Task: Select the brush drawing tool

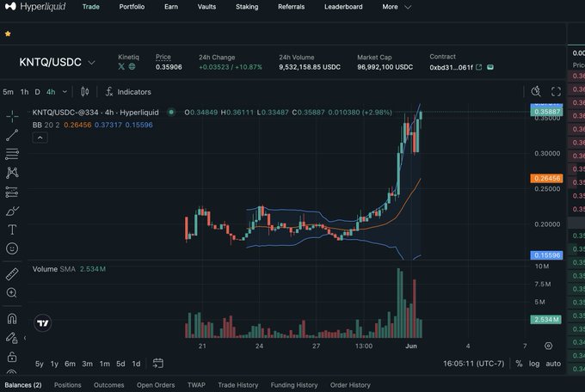Action: pos(12,211)
